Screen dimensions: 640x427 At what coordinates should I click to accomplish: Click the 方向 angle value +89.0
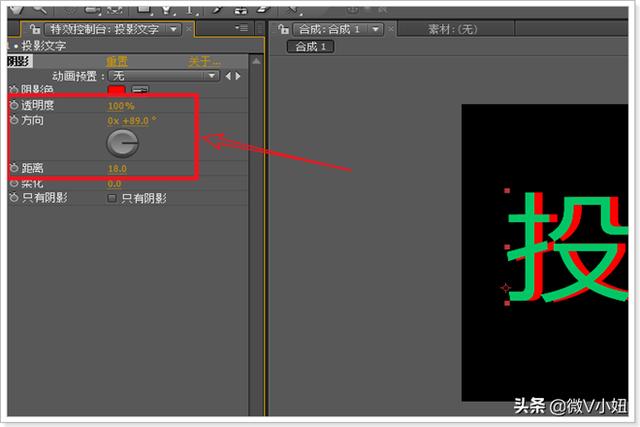coord(136,121)
